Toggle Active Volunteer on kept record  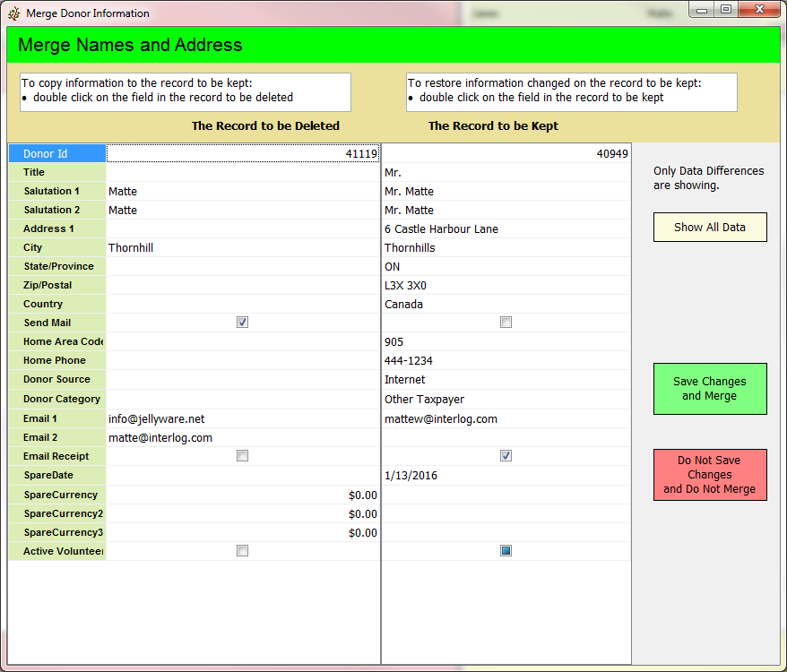click(506, 551)
